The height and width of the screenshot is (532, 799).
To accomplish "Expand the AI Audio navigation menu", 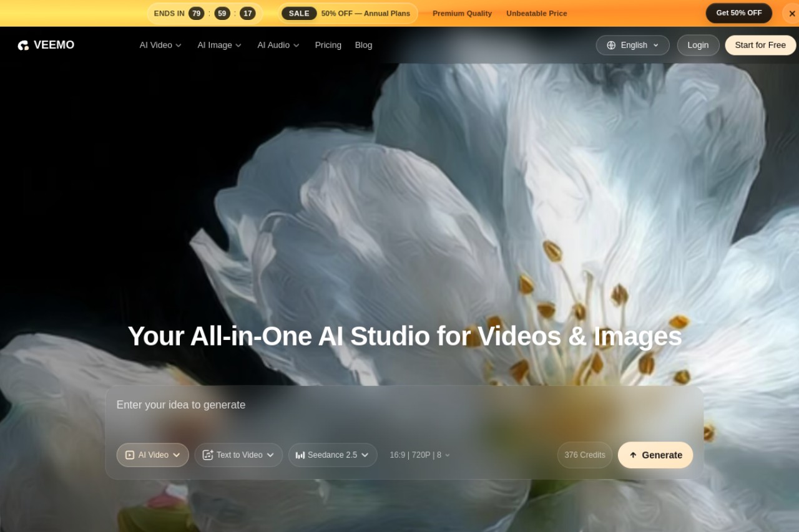I will point(278,45).
